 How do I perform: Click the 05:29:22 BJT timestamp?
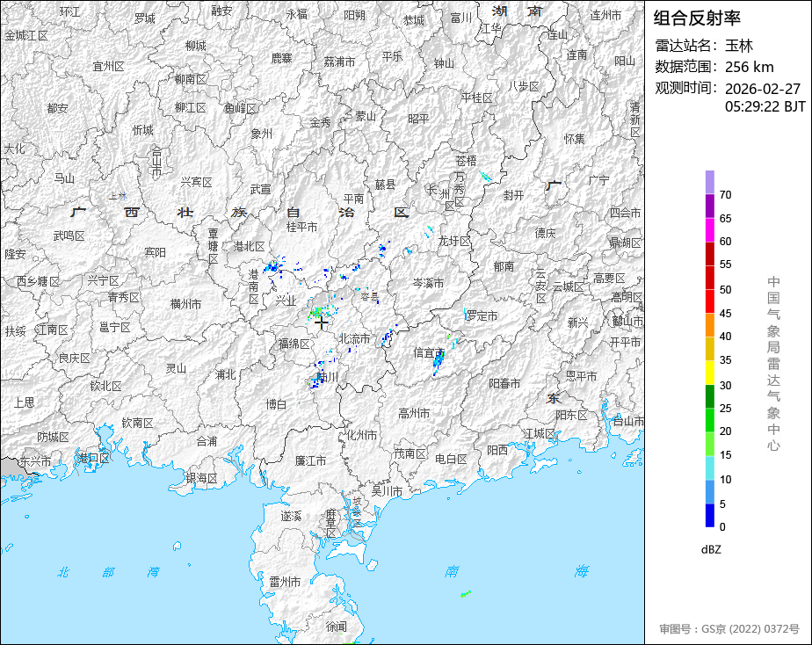(x=765, y=106)
